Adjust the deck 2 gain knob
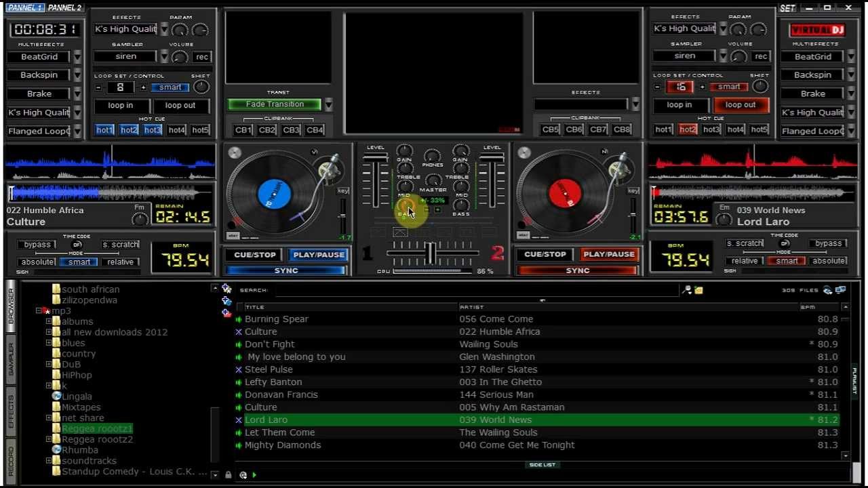This screenshot has height=488, width=868. pyautogui.click(x=461, y=150)
